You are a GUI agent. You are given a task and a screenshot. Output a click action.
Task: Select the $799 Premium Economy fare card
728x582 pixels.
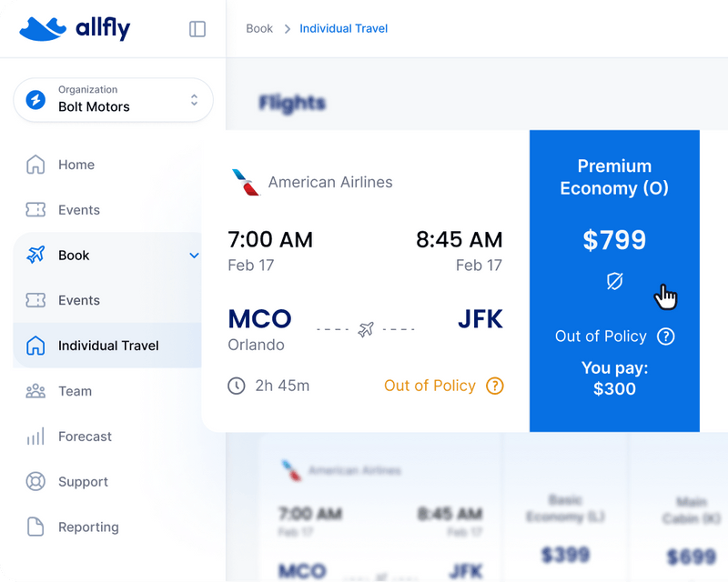click(x=614, y=239)
